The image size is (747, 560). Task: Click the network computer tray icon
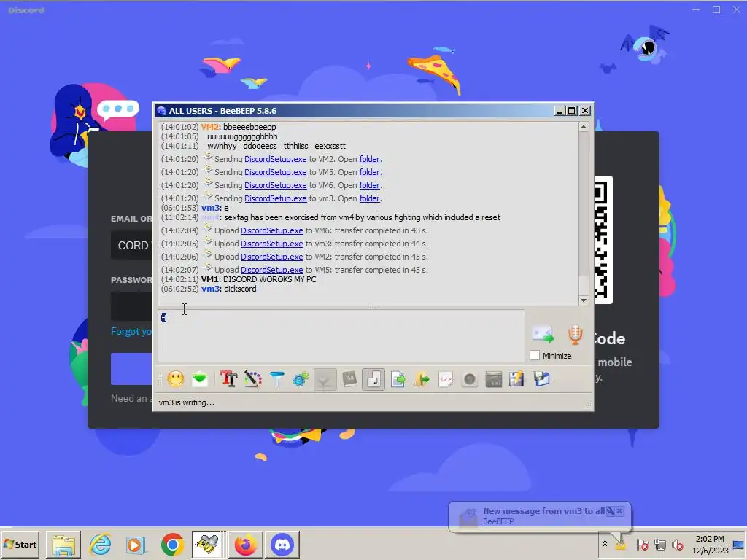click(659, 544)
